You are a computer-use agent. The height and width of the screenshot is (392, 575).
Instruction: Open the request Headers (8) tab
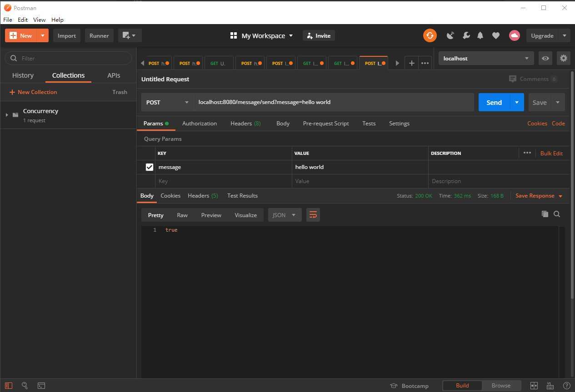245,124
